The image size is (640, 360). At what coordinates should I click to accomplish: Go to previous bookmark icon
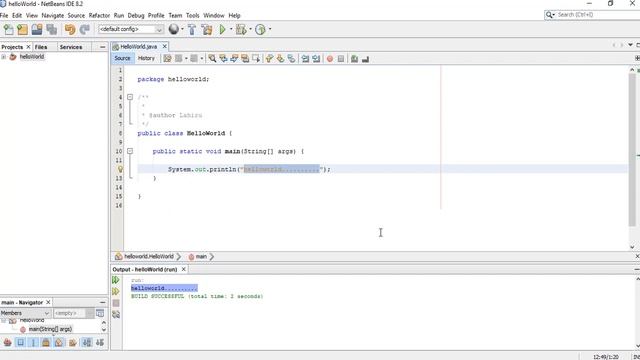point(269,59)
